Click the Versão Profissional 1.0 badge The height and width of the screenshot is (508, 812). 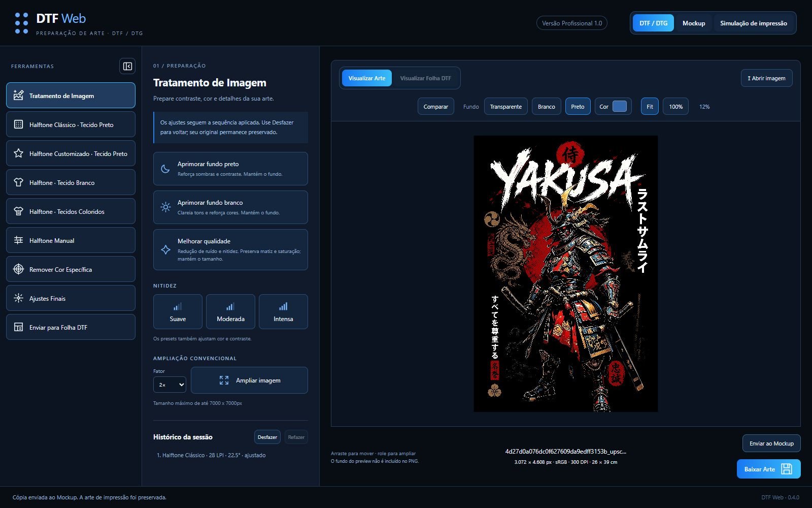click(x=572, y=23)
